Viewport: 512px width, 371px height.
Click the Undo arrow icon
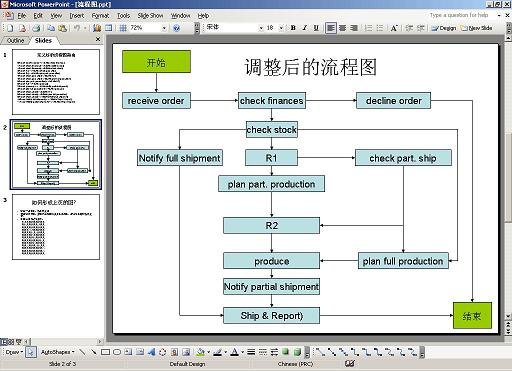tap(77, 28)
